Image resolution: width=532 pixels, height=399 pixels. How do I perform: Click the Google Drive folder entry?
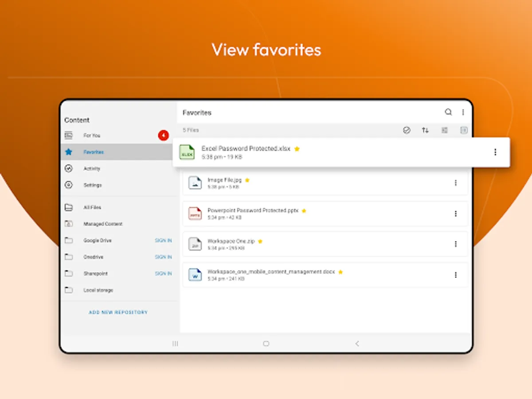coord(98,240)
